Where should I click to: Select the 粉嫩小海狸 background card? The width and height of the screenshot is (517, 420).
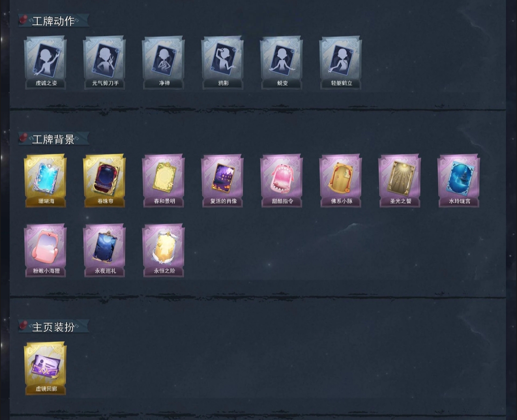45,250
